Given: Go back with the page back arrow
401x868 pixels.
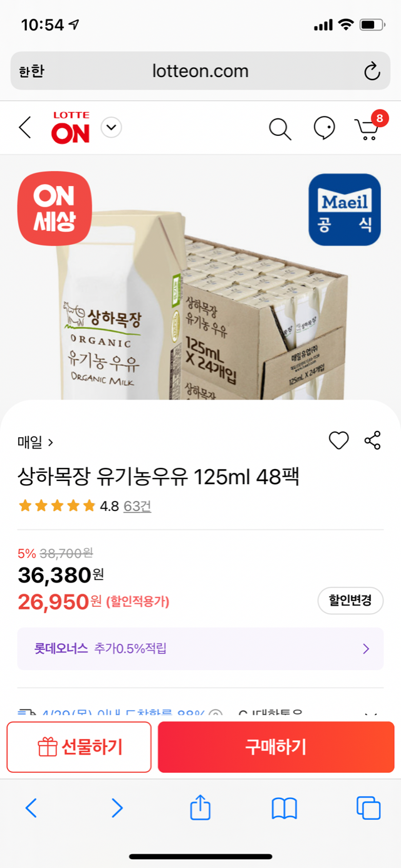Looking at the screenshot, I should point(25,128).
